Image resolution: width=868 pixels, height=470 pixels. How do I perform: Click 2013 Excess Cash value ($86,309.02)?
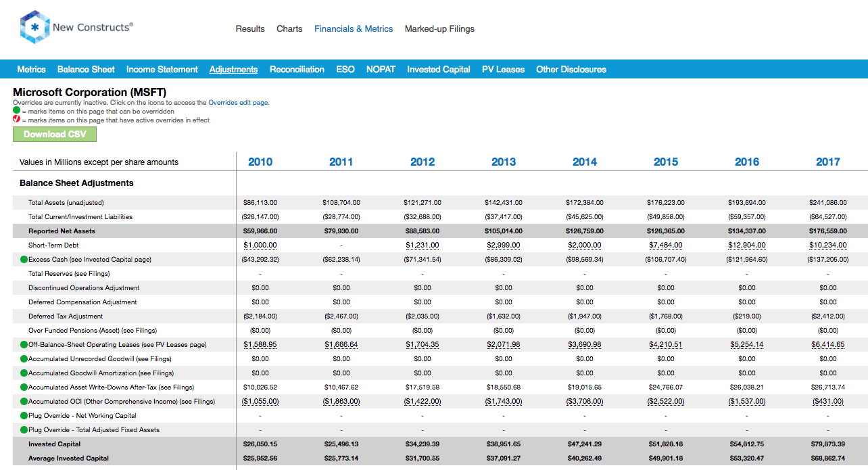pyautogui.click(x=504, y=259)
